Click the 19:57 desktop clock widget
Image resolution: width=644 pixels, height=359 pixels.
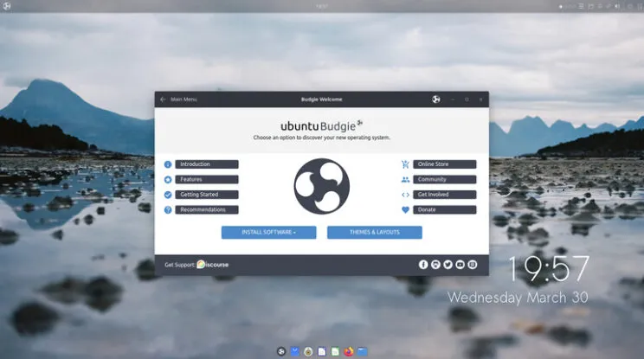click(549, 269)
